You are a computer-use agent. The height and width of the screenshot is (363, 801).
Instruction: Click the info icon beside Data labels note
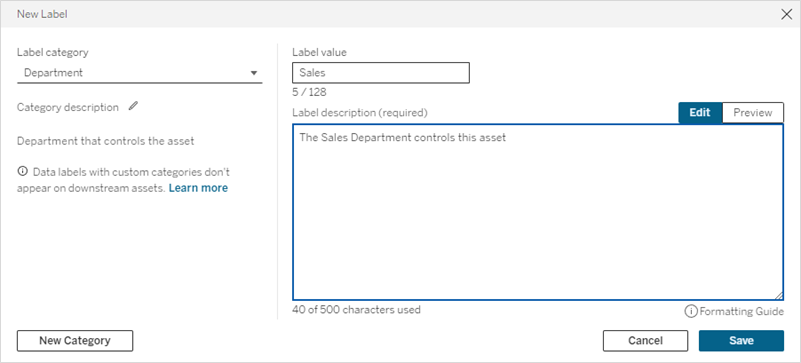[21, 171]
